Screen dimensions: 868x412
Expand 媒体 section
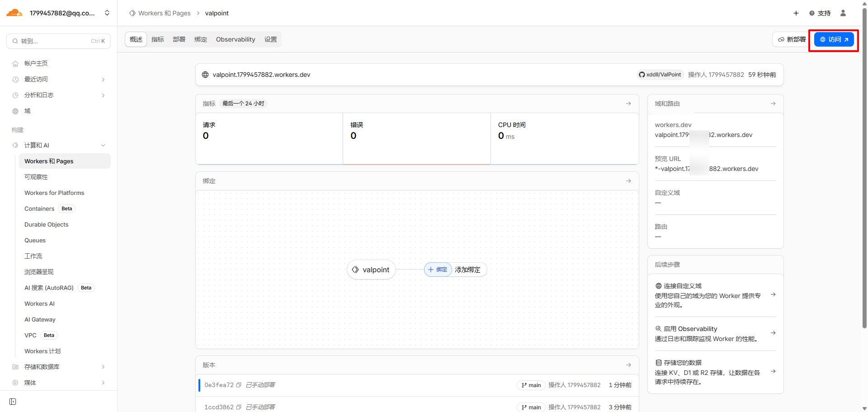coord(59,383)
